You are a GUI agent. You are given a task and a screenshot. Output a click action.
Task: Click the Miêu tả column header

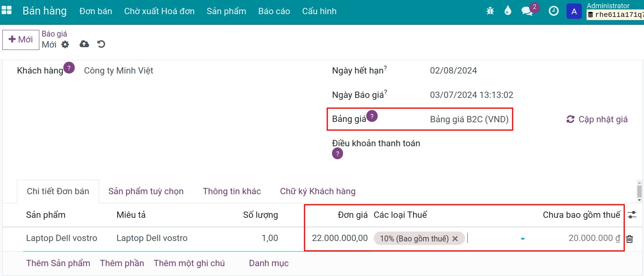point(131,215)
